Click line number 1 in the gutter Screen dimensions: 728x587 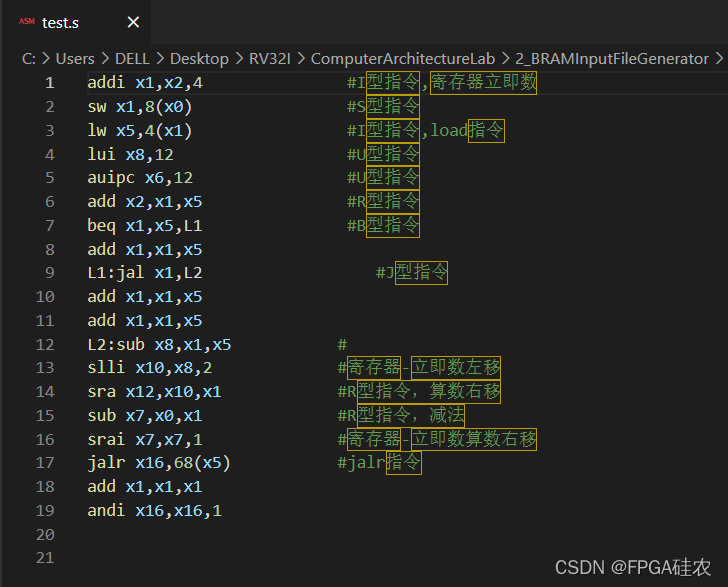[x=50, y=83]
